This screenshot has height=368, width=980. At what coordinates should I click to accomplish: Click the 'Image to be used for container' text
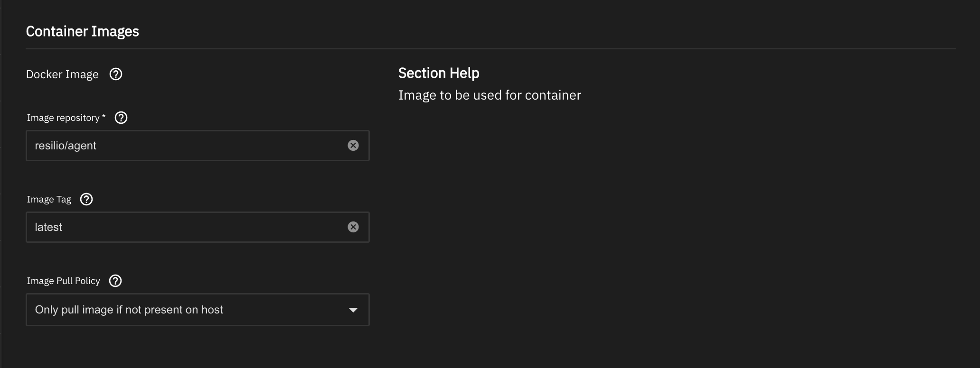(489, 95)
